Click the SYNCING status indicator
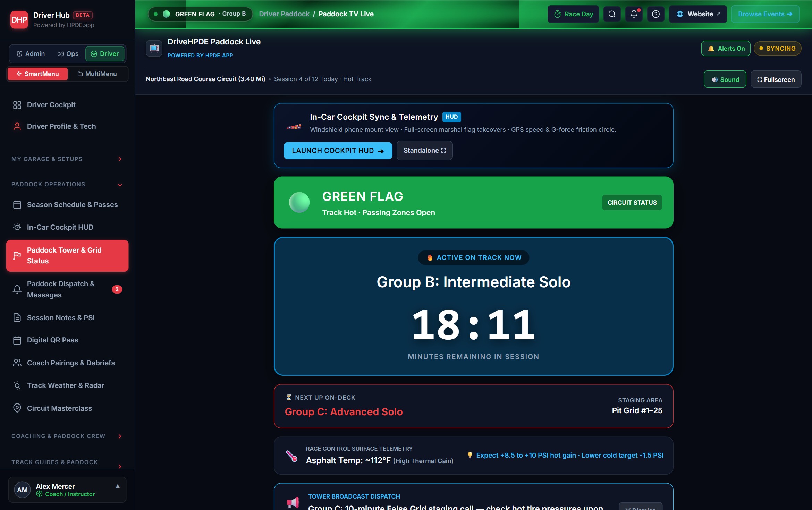The image size is (812, 510). [777, 49]
